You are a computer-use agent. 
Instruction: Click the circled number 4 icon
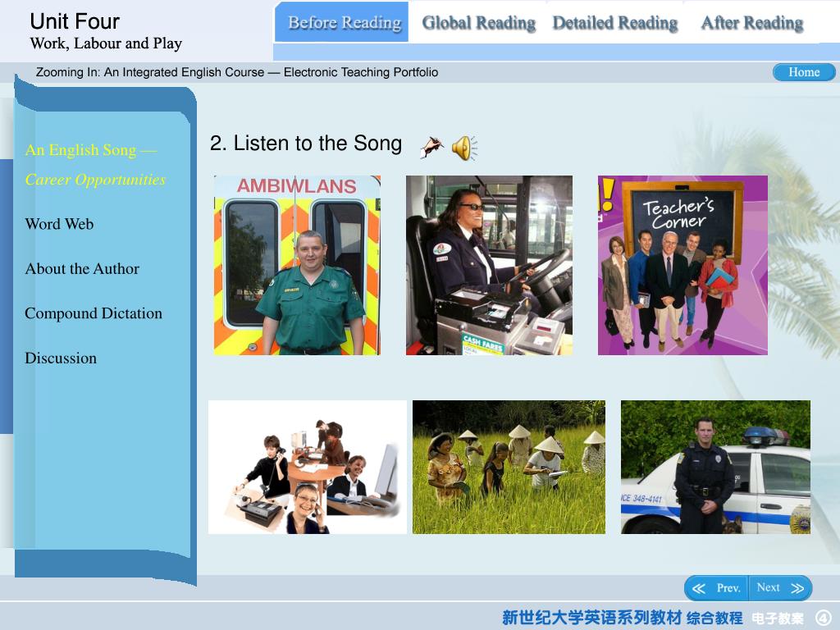[824, 618]
